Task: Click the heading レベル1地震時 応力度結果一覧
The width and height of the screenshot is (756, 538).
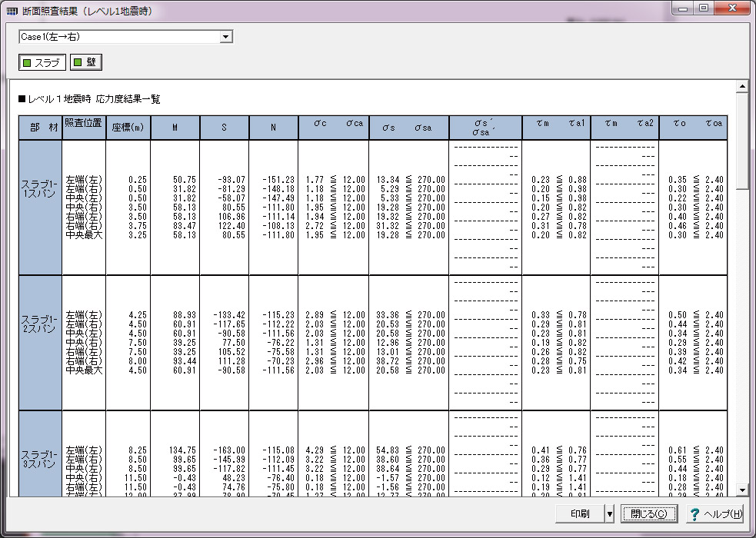Action: tap(90, 99)
